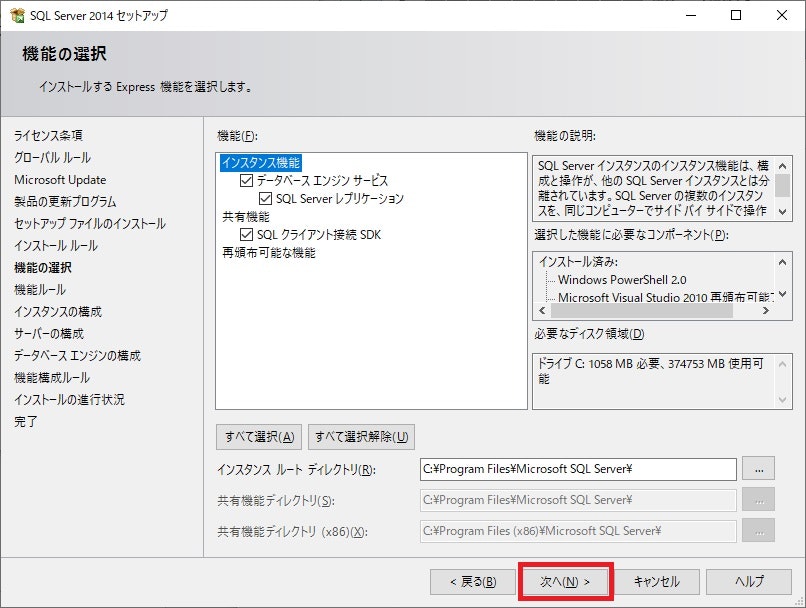Click right arrow of components horizontal scrollbar
The width and height of the screenshot is (806, 608).
tap(766, 310)
